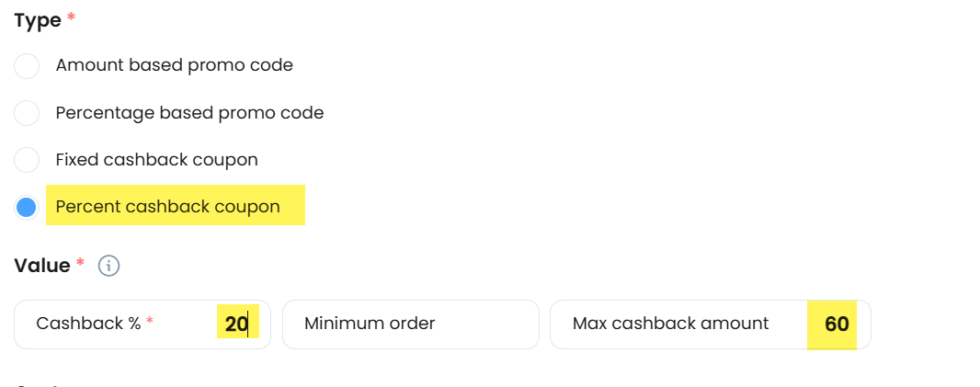Select the Amount based promo code radio button
The height and width of the screenshot is (387, 980).
click(x=27, y=65)
